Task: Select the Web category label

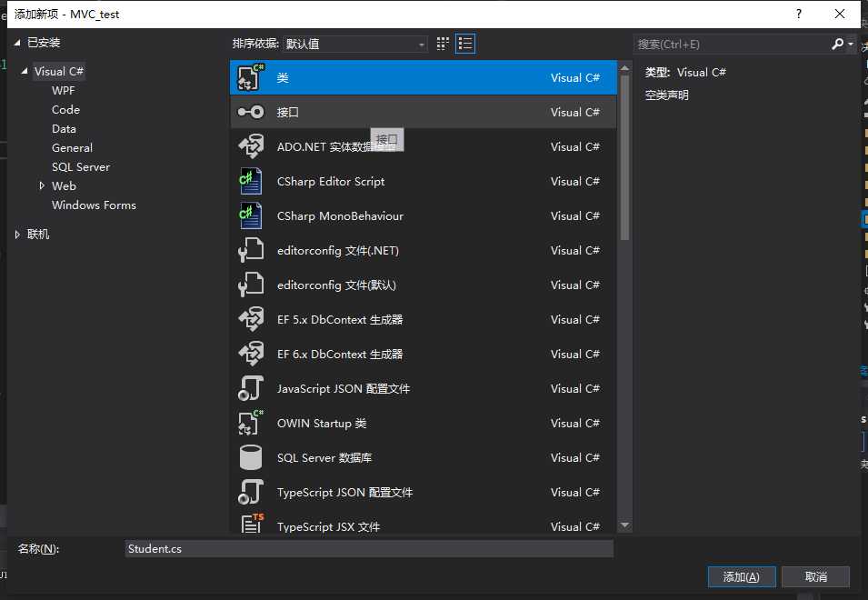Action: tap(64, 186)
